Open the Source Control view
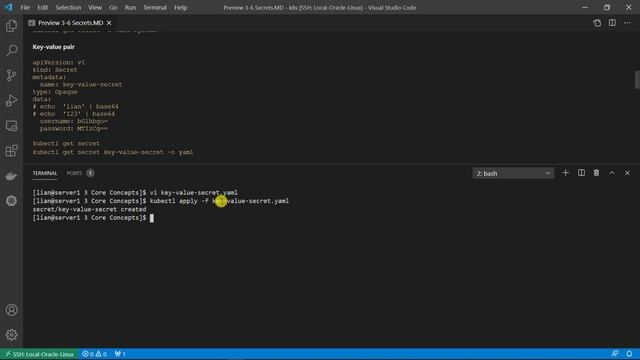 coord(11,76)
